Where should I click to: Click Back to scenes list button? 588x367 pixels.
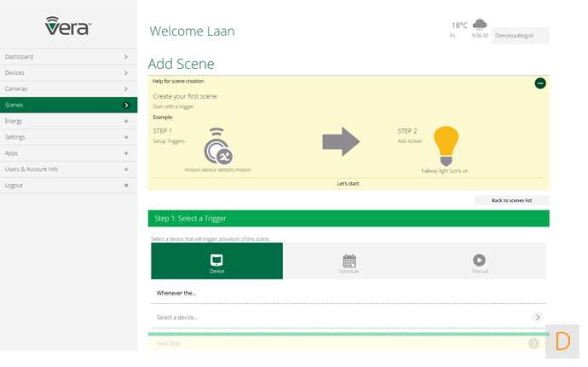pyautogui.click(x=511, y=200)
